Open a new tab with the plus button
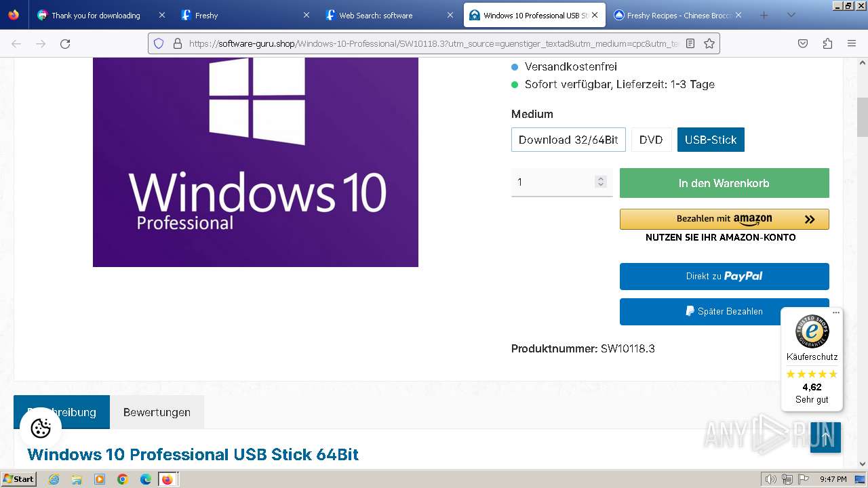 click(x=764, y=15)
